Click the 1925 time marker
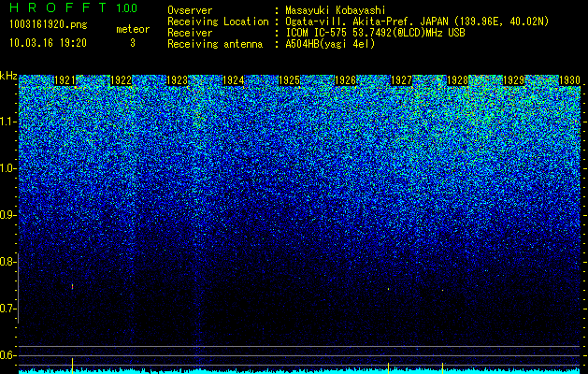The image size is (588, 374). (x=289, y=80)
